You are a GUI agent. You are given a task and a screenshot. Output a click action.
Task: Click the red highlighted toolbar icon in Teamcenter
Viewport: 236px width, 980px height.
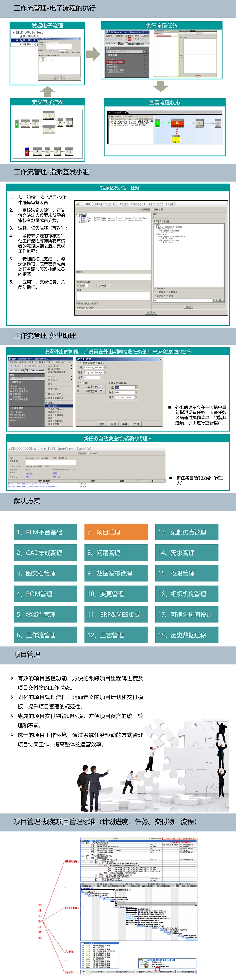[x=129, y=39]
